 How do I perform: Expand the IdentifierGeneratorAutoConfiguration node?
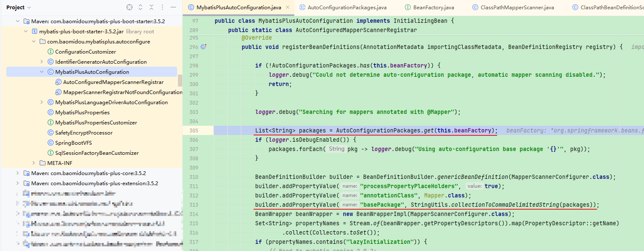tap(42, 62)
